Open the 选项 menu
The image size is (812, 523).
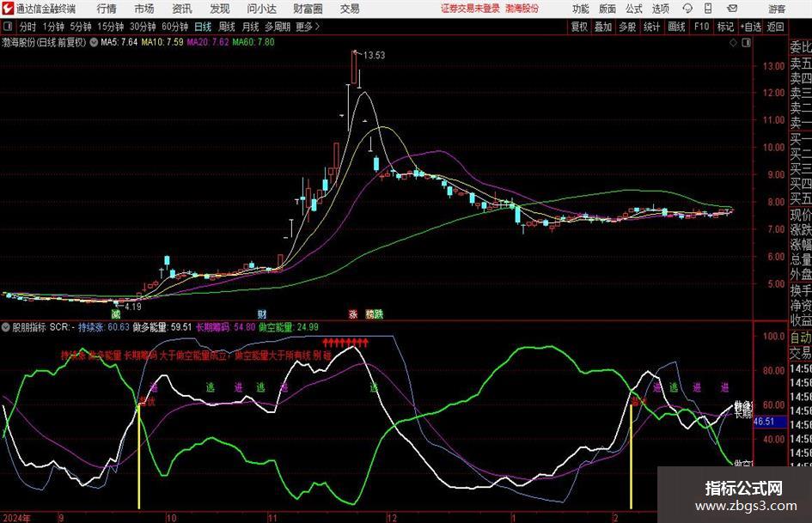[x=660, y=9]
